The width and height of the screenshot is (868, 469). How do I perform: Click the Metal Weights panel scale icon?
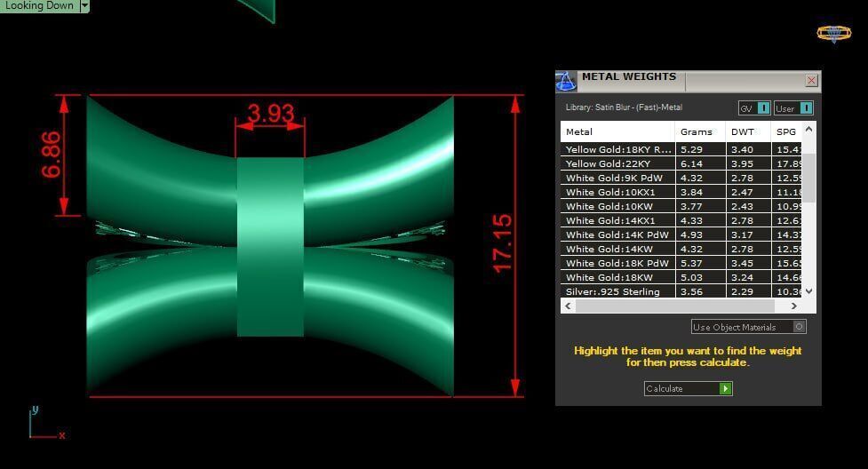[x=566, y=82]
